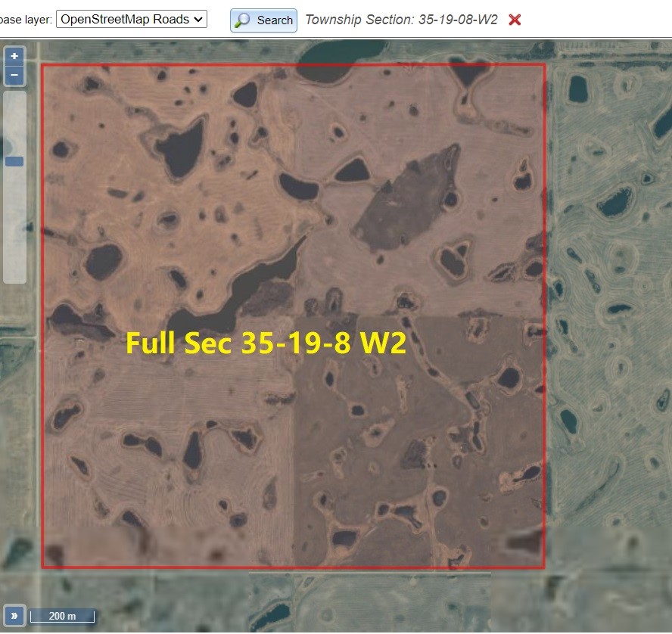Click the Search button
Viewport: 672px width, 634px height.
263,20
